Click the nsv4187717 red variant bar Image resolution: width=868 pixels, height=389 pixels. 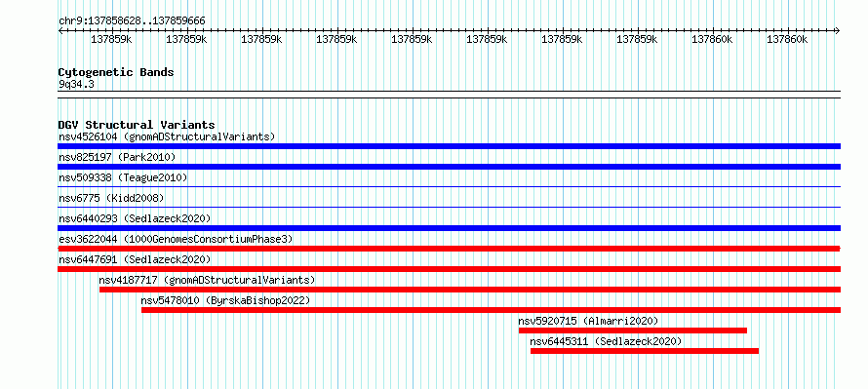click(x=470, y=290)
